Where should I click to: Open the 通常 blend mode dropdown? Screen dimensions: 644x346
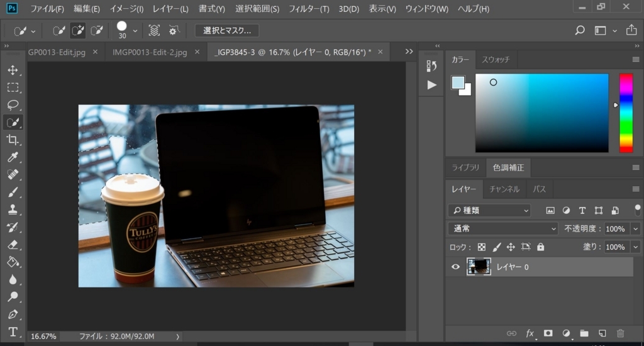pyautogui.click(x=504, y=228)
